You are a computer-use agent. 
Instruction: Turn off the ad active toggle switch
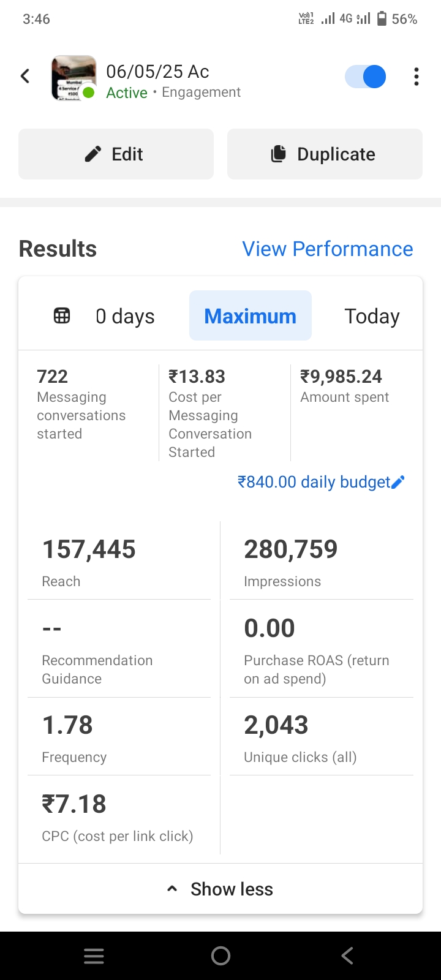[366, 77]
